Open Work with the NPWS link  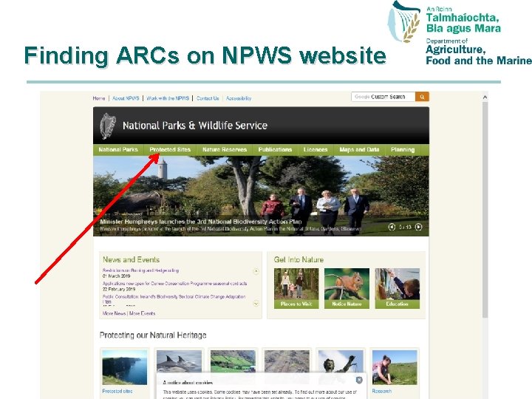pos(168,98)
